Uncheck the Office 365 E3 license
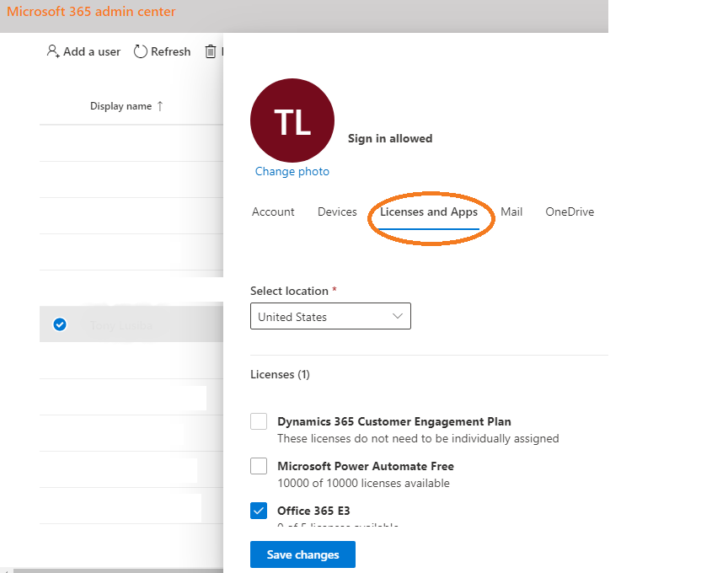 (x=259, y=511)
